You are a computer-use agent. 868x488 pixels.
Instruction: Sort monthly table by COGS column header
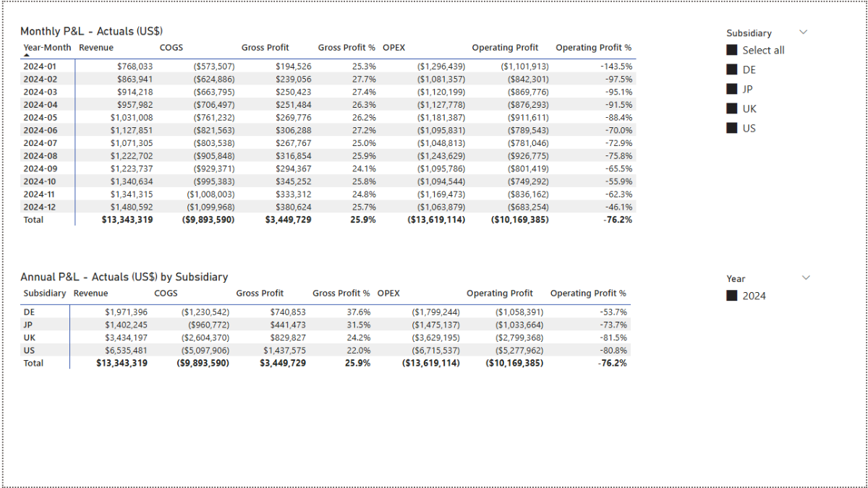(171, 48)
